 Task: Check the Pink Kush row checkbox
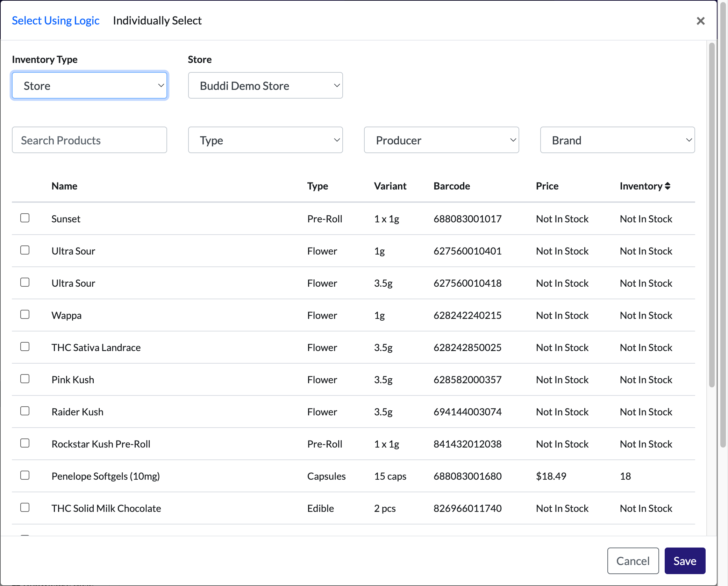tap(25, 379)
